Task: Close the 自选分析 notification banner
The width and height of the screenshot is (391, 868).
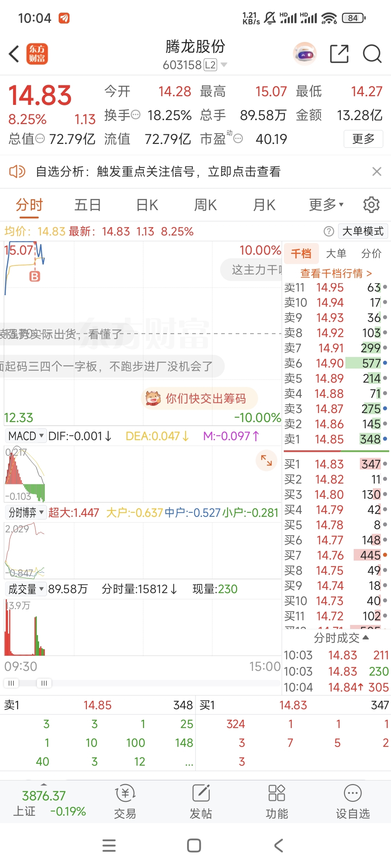Action: point(377,171)
